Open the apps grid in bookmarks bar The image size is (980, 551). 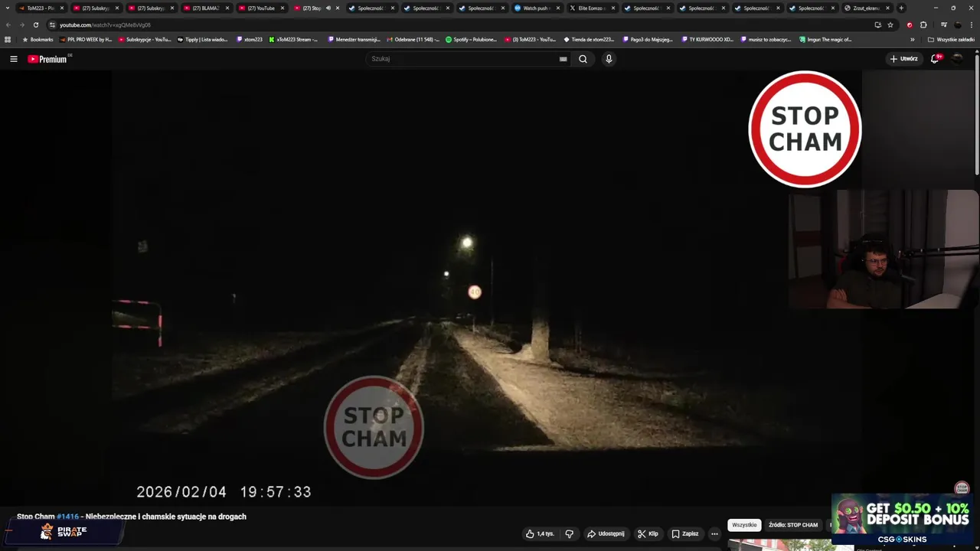[8, 39]
